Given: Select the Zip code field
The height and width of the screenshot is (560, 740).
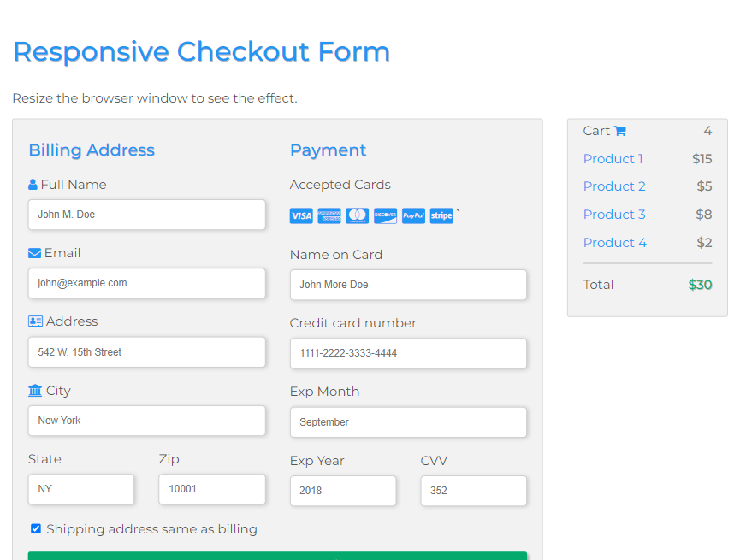Looking at the screenshot, I should pos(212,489).
